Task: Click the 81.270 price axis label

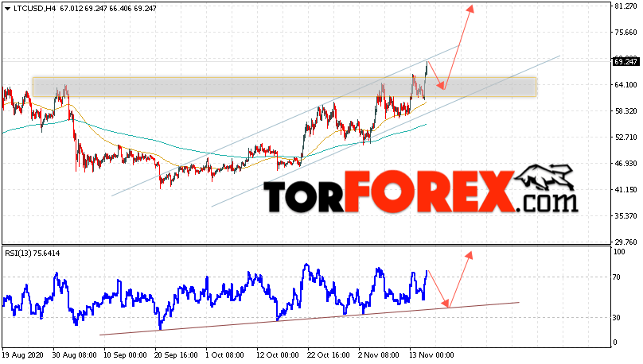Action: pos(625,6)
